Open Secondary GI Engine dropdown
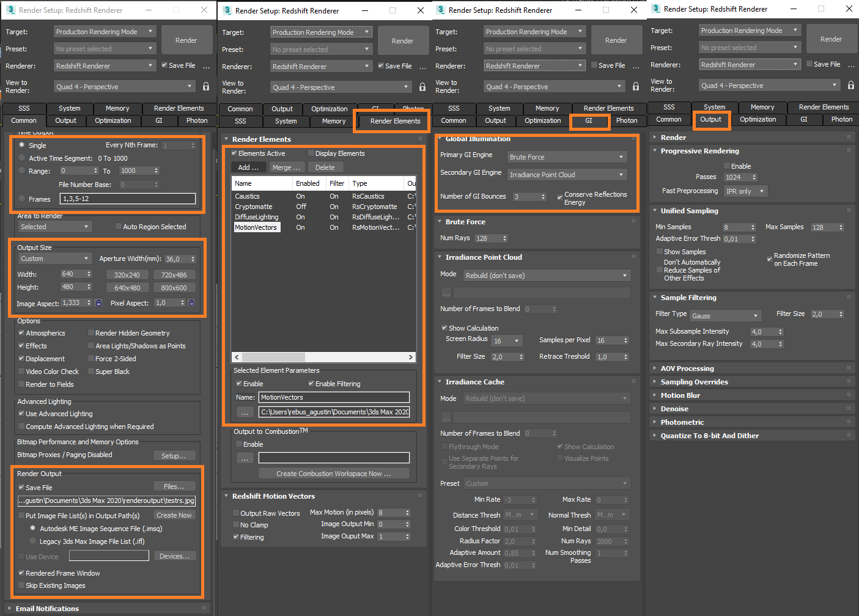859x616 pixels. pos(567,175)
